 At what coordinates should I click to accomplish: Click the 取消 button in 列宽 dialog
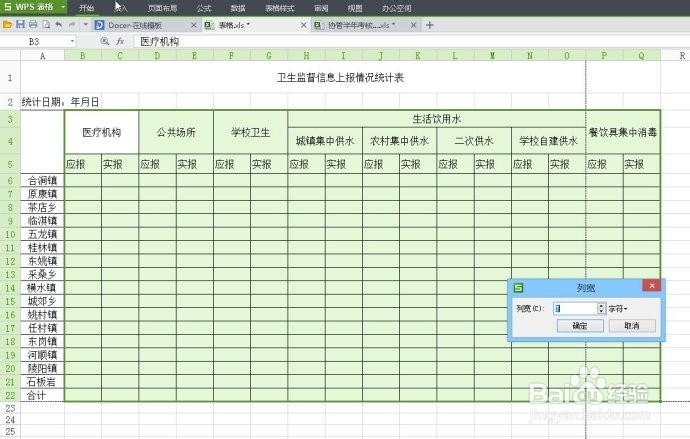pos(632,326)
